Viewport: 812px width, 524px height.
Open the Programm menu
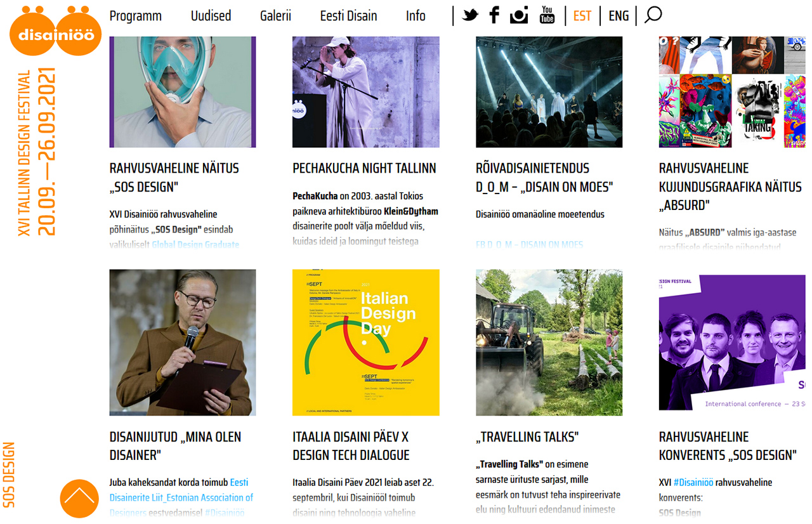point(135,16)
